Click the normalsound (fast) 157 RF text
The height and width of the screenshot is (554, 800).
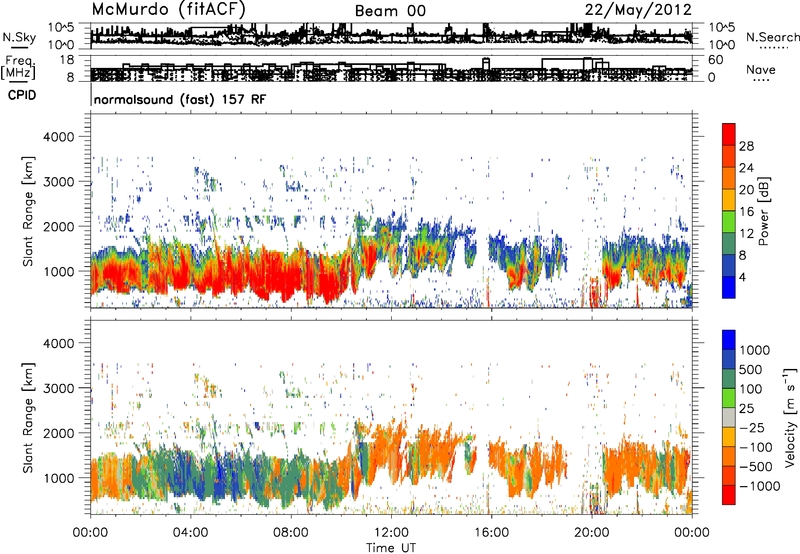click(180, 99)
